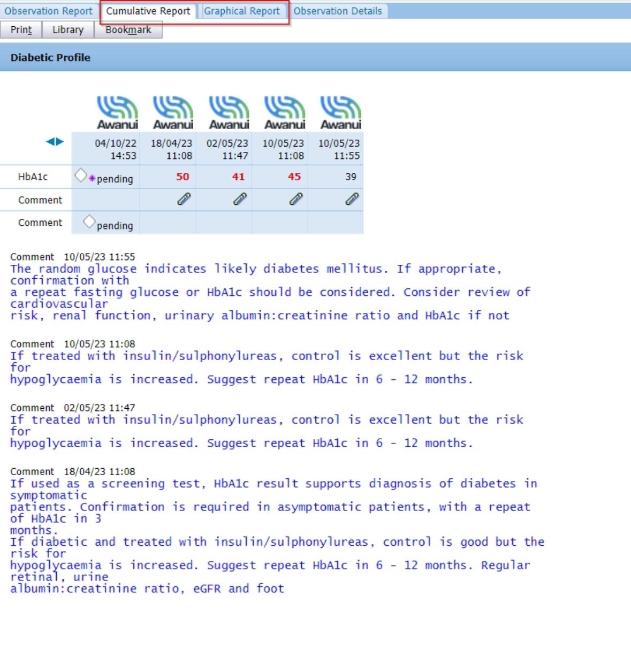The image size is (631, 672).
Task: Click the Awanui logo above 18/04/23 column
Action: (x=172, y=111)
